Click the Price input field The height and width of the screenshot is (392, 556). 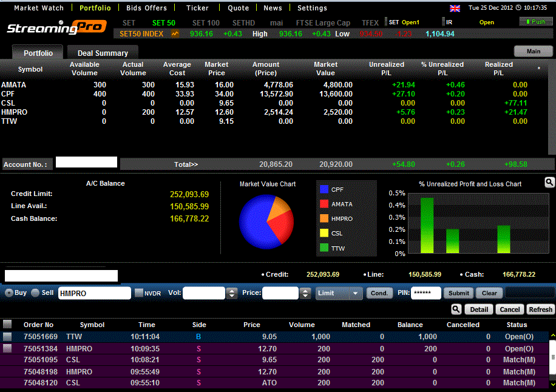click(x=280, y=293)
